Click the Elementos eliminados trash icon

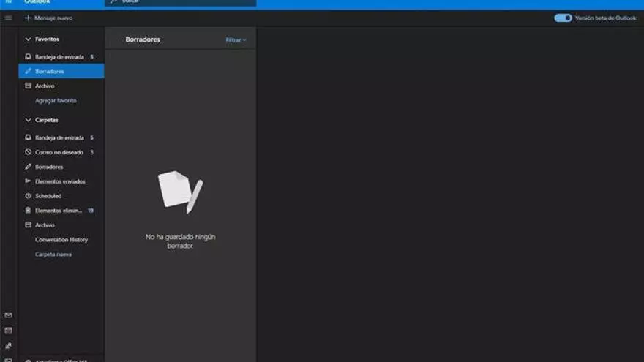click(x=29, y=211)
